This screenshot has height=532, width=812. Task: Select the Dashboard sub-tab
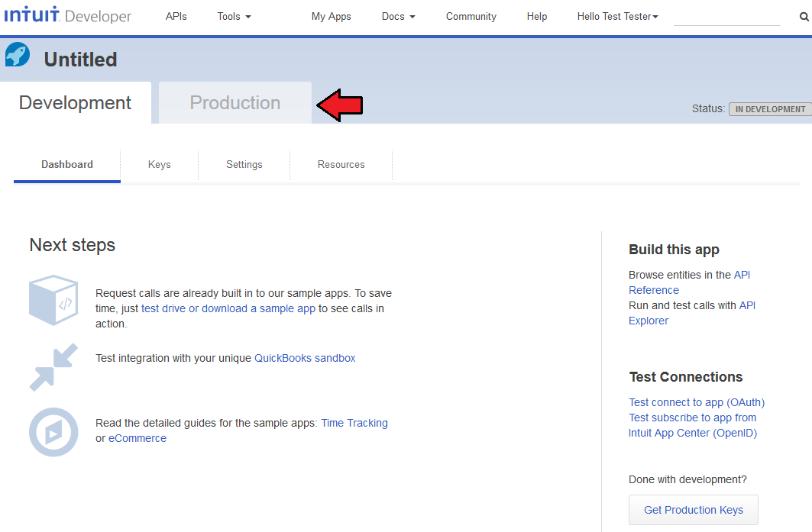coord(67,165)
